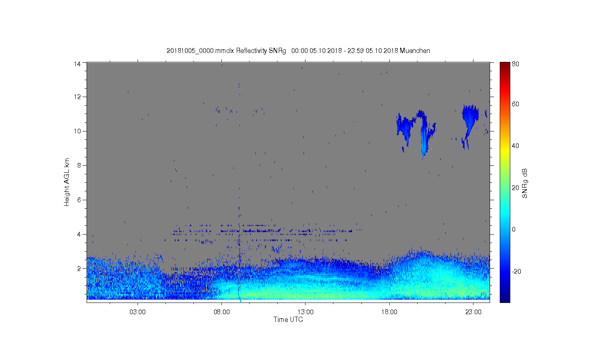Click the height axis label 6
This screenshot has height=364, width=607.
point(79,200)
